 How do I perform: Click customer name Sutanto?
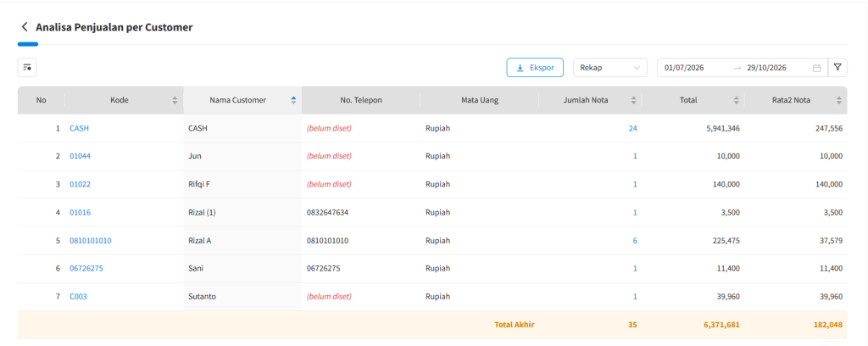[x=202, y=297]
